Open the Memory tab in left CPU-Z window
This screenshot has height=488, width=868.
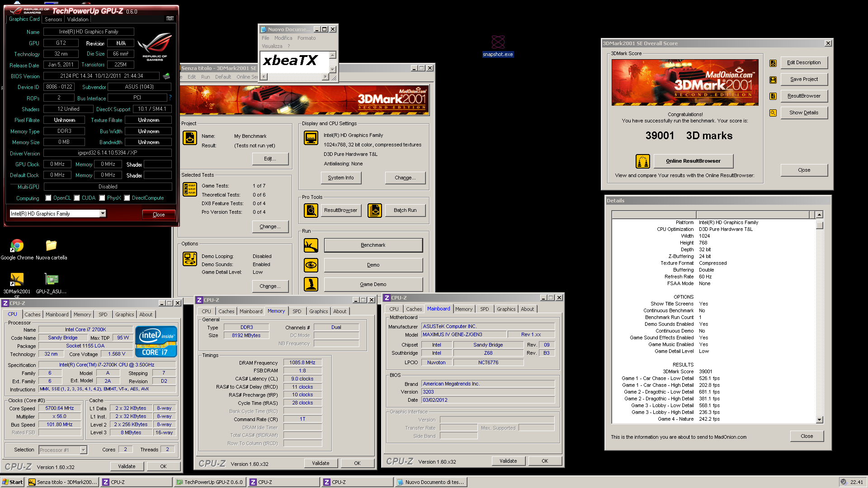82,314
